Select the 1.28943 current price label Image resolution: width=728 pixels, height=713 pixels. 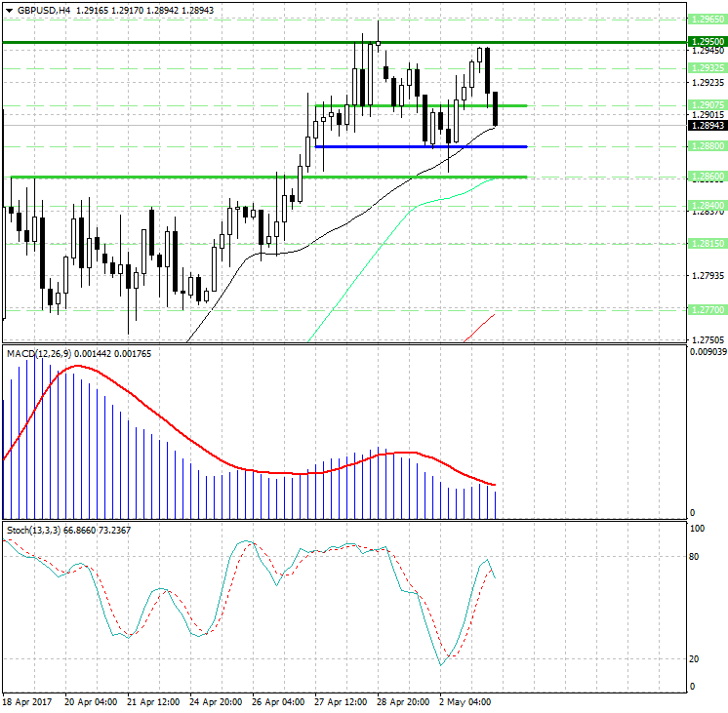click(x=708, y=125)
